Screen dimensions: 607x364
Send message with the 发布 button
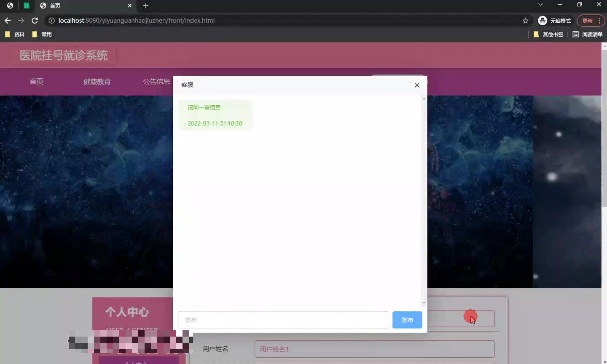point(407,320)
